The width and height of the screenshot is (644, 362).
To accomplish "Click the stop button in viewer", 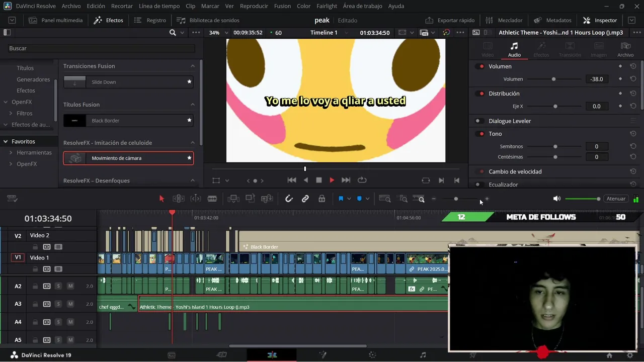I will coord(318,180).
